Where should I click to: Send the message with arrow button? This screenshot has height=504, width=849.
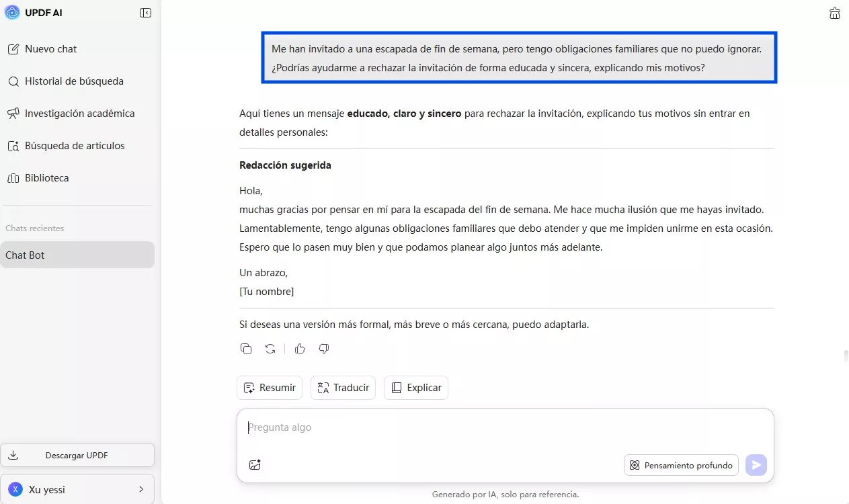pyautogui.click(x=756, y=465)
